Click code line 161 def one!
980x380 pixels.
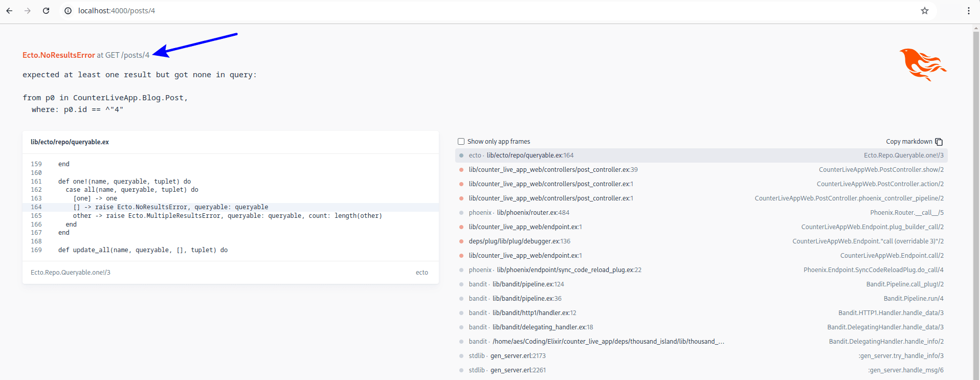pos(124,182)
